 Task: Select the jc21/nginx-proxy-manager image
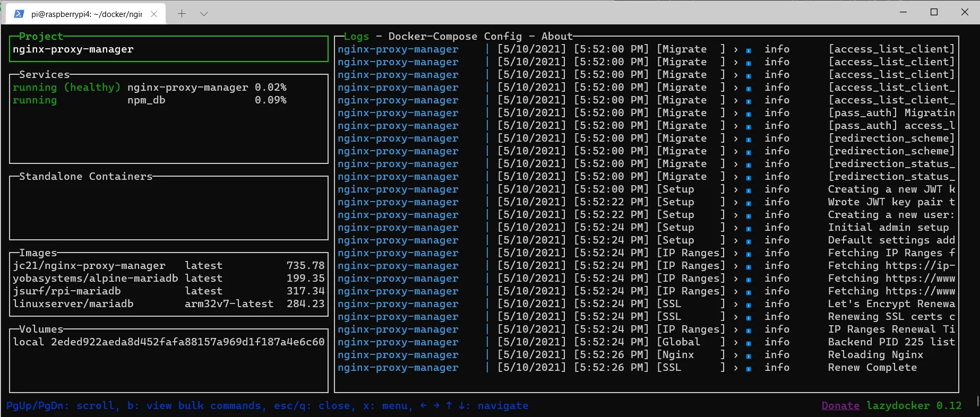point(169,266)
